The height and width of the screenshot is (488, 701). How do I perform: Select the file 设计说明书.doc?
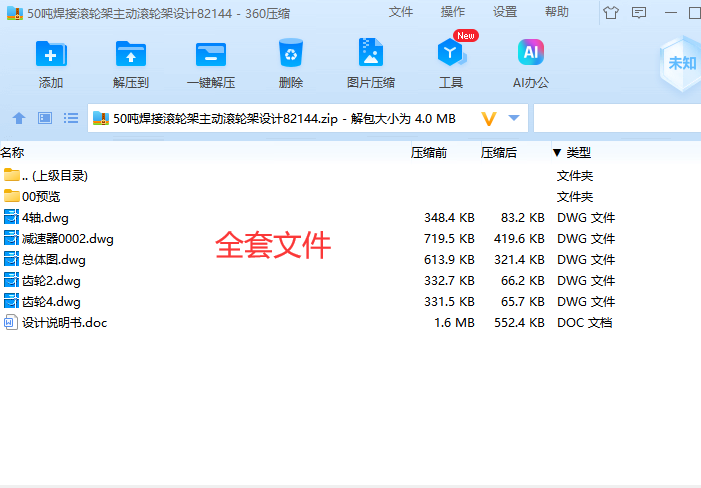tap(64, 323)
